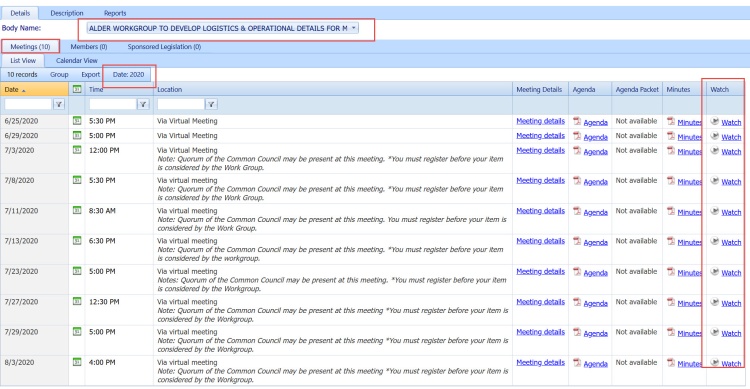
Task: Open Watch link for 7/8/2020
Action: 731,182
